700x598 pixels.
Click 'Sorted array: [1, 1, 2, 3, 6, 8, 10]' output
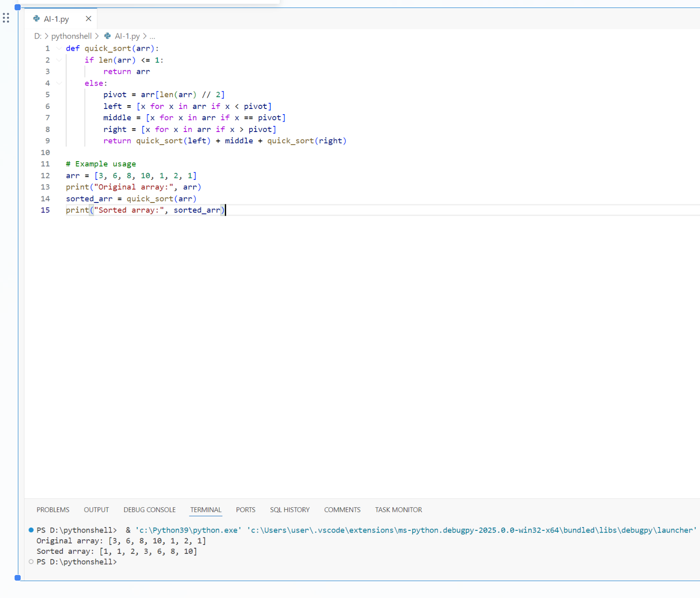(x=117, y=551)
